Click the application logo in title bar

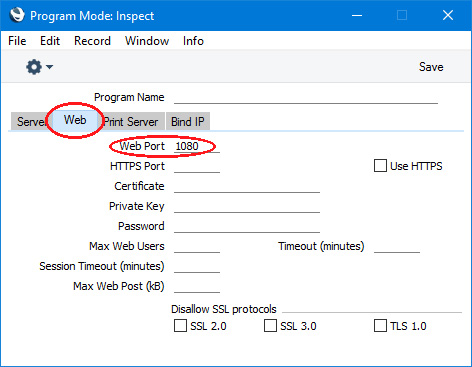click(17, 15)
